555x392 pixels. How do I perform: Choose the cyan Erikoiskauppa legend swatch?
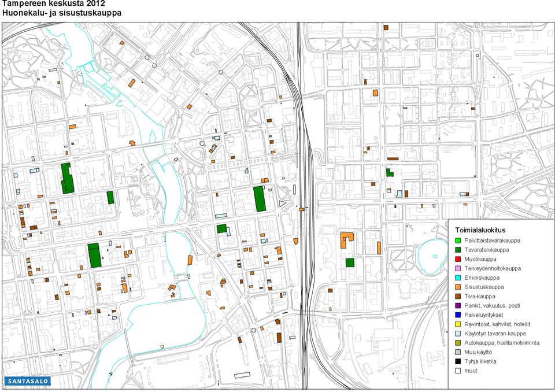point(458,278)
